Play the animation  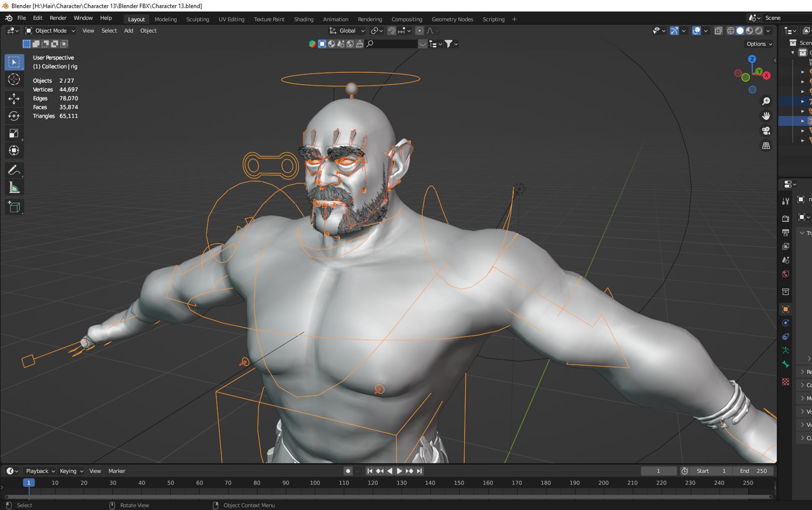click(399, 471)
